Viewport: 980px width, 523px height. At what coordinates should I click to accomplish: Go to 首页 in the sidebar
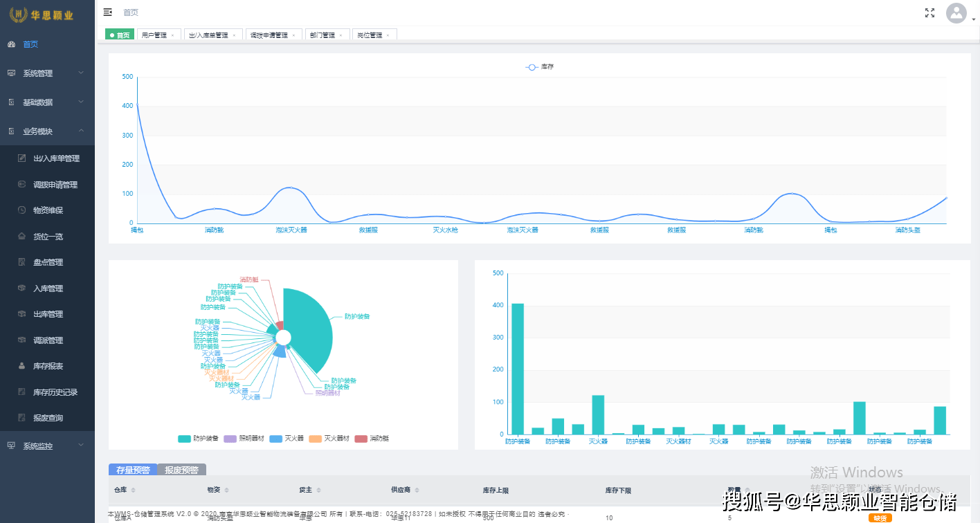47,44
